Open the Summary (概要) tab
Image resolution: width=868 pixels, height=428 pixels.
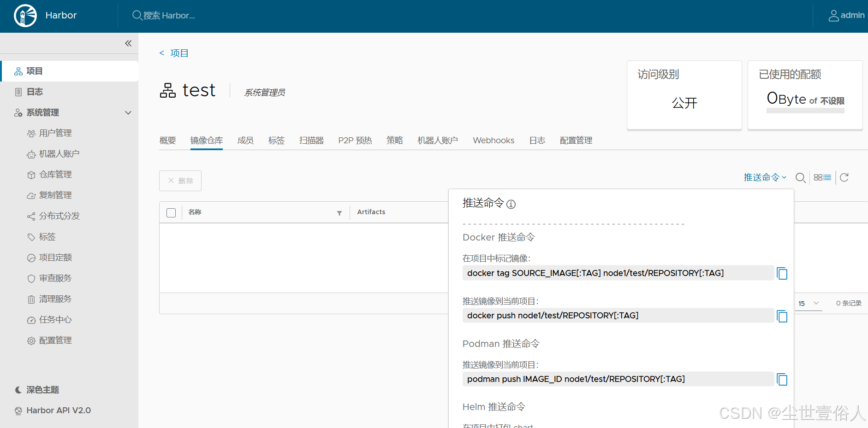tap(168, 141)
